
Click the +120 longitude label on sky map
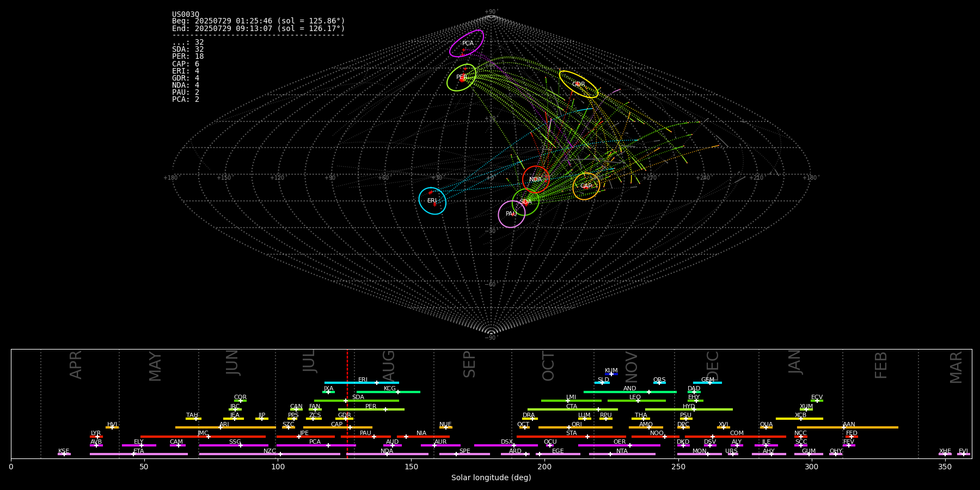click(277, 177)
